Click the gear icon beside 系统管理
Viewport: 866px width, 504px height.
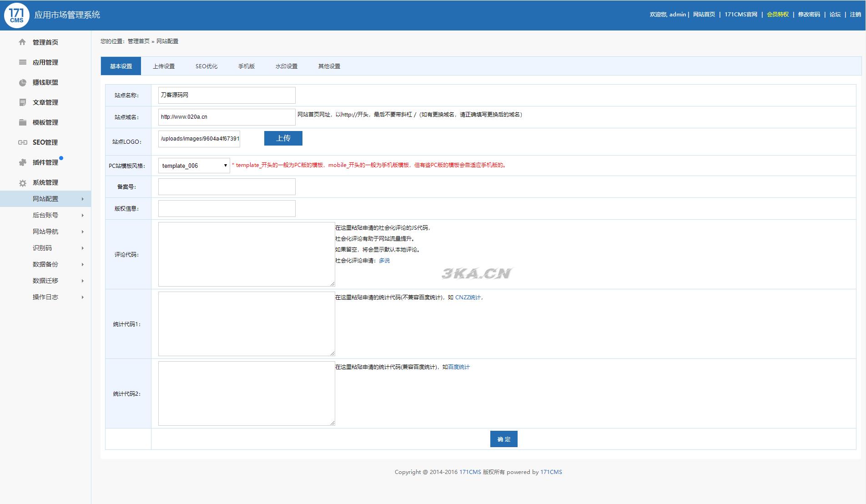click(22, 183)
